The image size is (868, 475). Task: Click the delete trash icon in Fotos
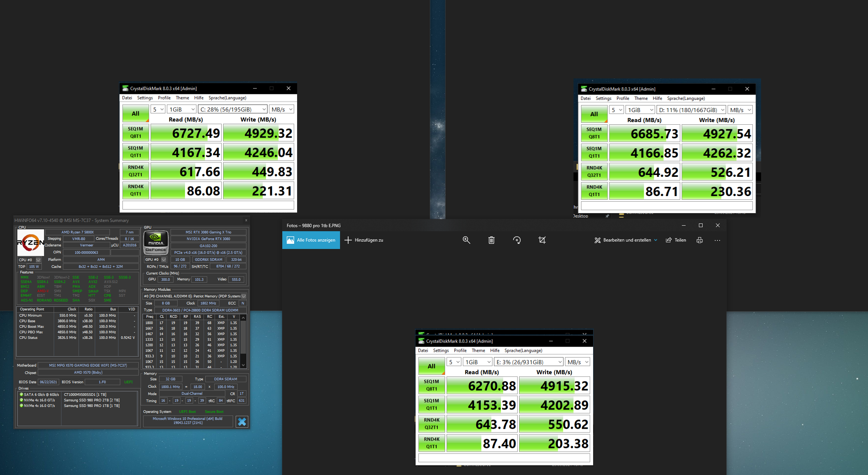click(491, 240)
